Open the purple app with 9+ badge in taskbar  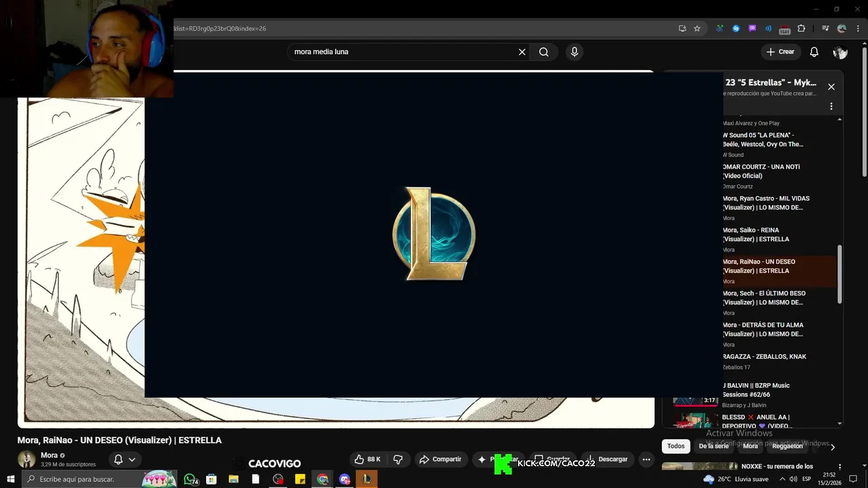point(344,479)
